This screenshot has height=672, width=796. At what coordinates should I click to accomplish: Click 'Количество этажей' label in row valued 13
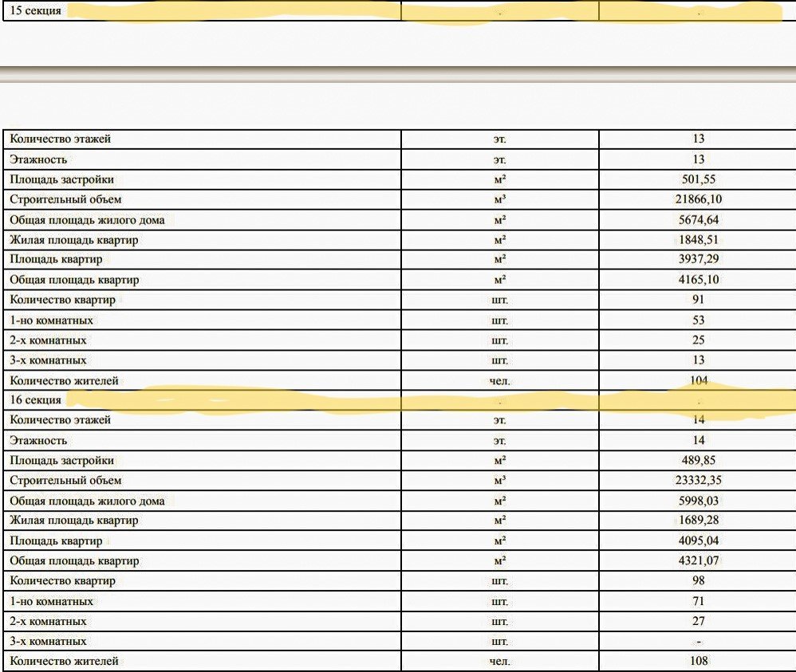[x=60, y=139]
